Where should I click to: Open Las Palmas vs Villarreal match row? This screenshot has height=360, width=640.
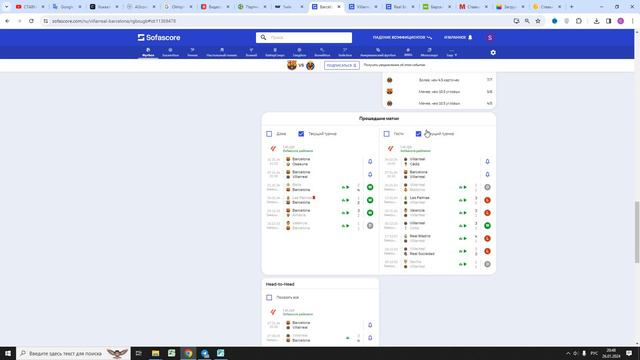(438, 200)
